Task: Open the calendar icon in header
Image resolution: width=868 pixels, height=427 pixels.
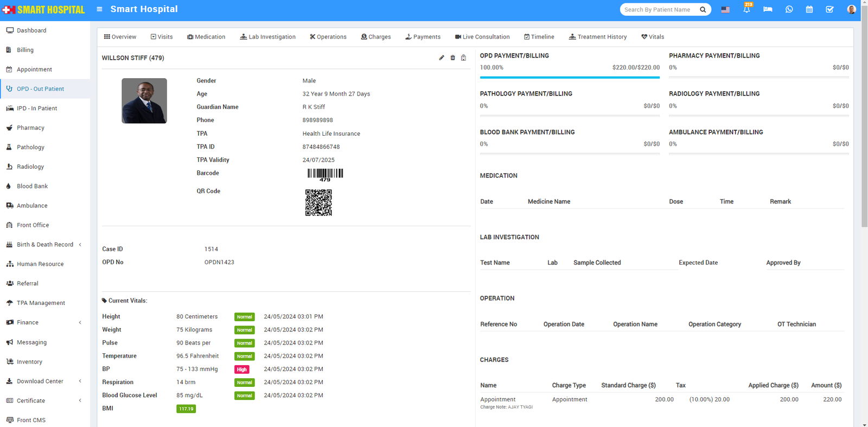Action: (809, 9)
